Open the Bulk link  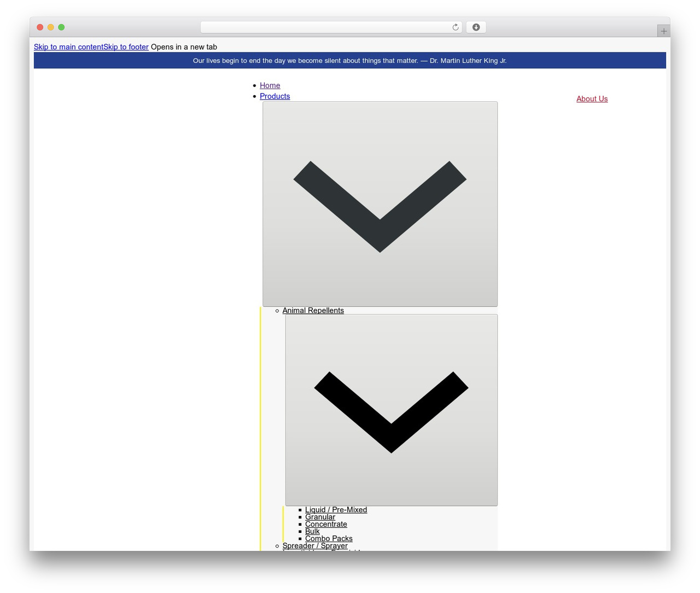pyautogui.click(x=312, y=531)
